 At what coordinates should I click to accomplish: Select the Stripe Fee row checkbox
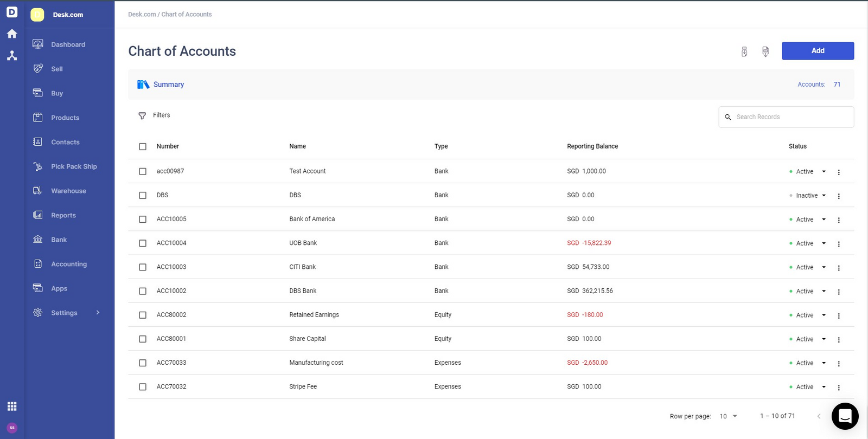click(x=143, y=387)
